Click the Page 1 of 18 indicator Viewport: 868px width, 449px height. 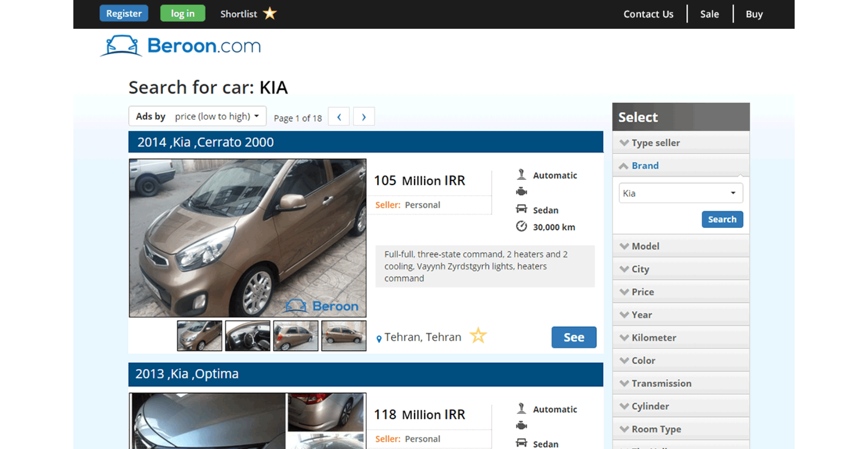(297, 118)
